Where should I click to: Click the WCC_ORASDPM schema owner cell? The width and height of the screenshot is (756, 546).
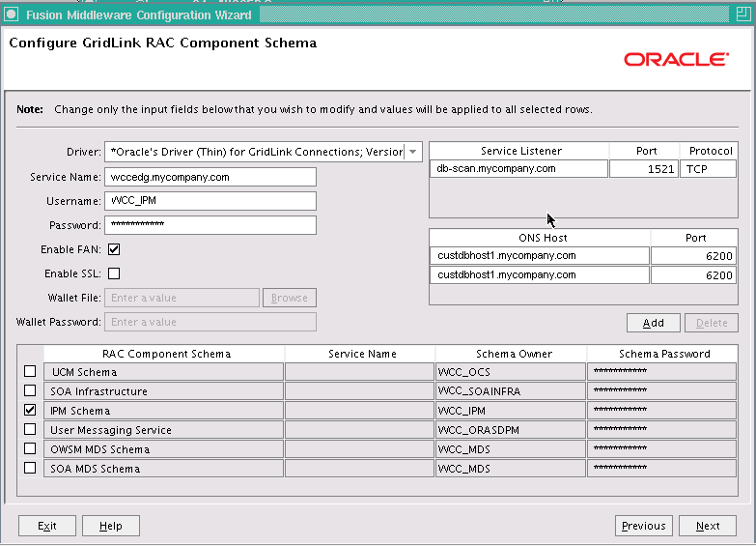[x=511, y=430]
